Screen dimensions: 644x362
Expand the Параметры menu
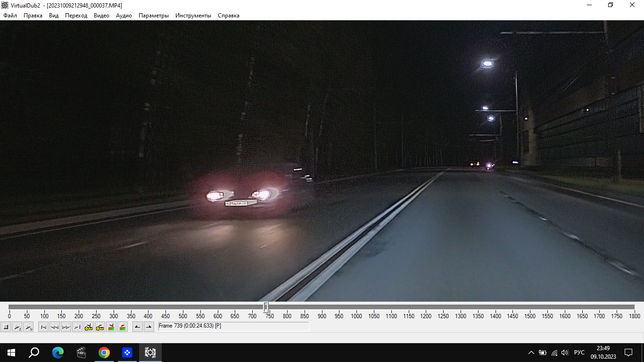pyautogui.click(x=153, y=16)
